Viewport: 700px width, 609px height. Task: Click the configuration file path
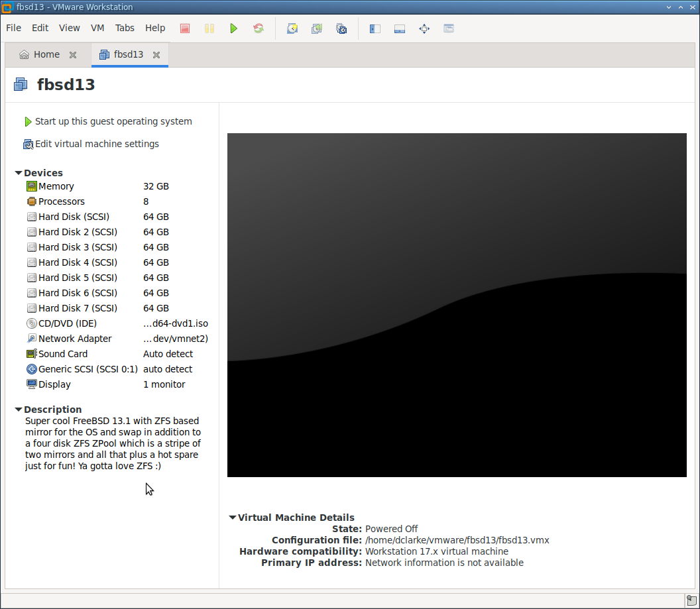tap(457, 540)
